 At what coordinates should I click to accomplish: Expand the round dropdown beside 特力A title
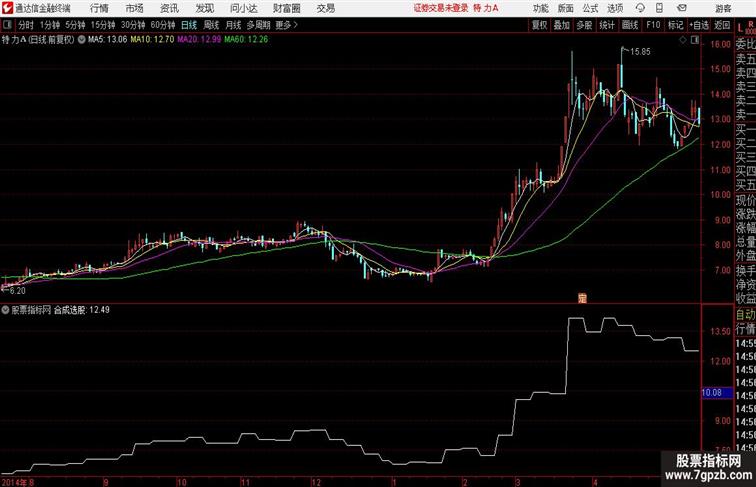point(81,40)
